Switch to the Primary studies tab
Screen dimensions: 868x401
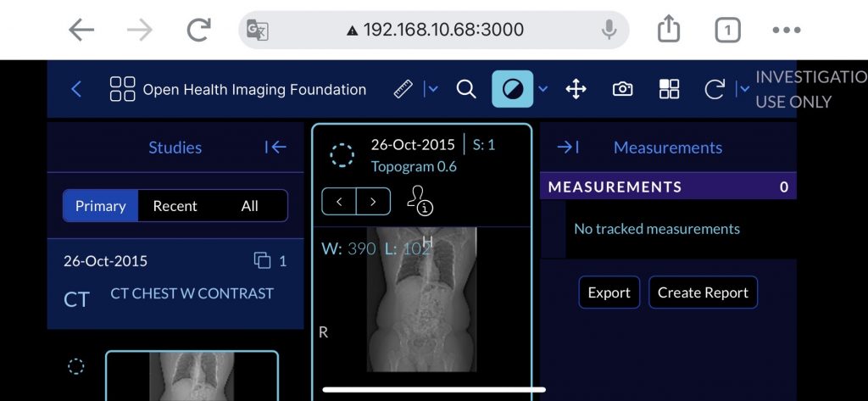pyautogui.click(x=100, y=206)
